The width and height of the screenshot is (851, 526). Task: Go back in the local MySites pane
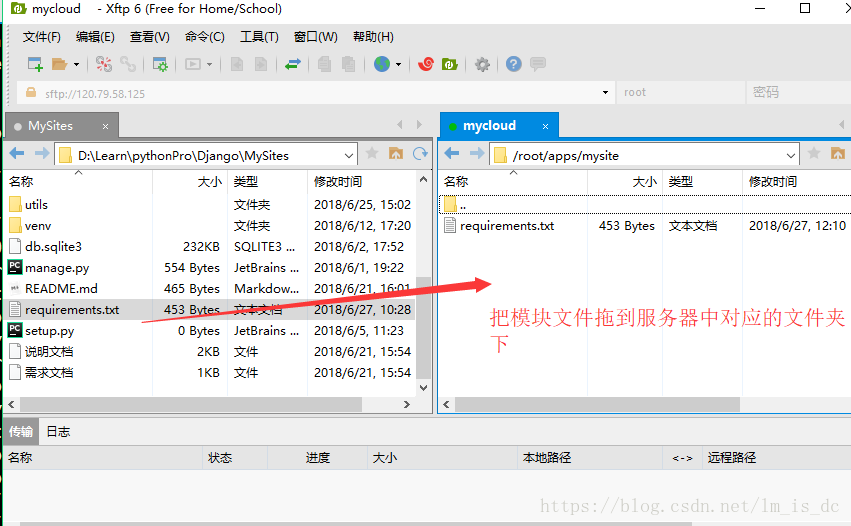pyautogui.click(x=17, y=154)
